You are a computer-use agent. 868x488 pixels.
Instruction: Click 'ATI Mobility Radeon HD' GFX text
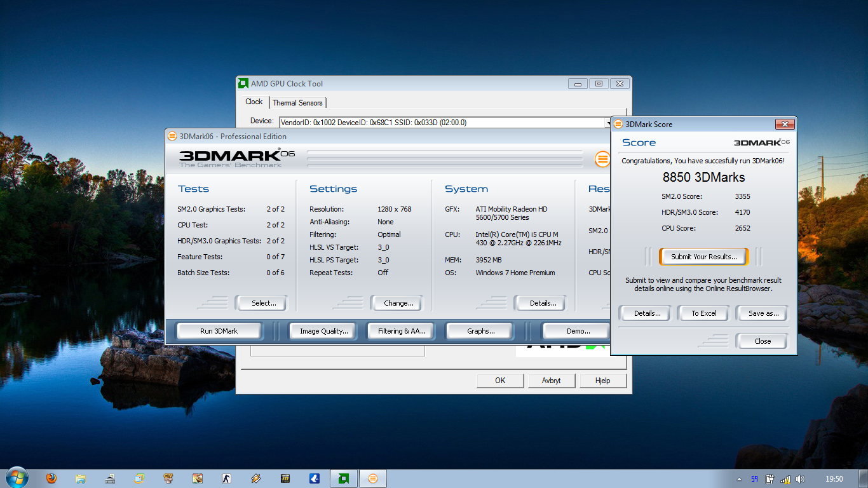coord(512,209)
